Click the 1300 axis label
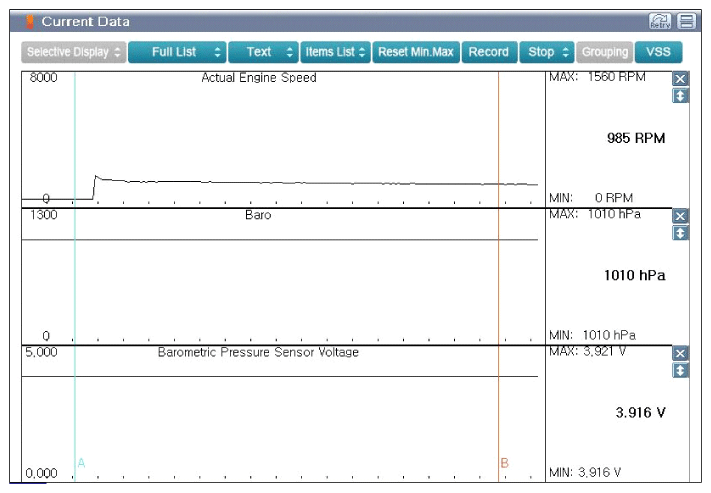This screenshot has height=493, width=711. tap(44, 215)
